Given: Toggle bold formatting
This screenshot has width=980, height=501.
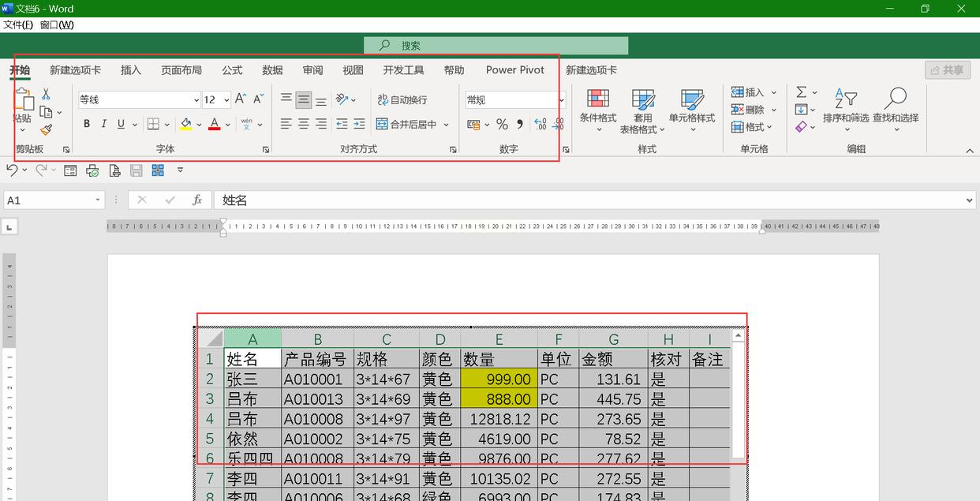Looking at the screenshot, I should pyautogui.click(x=87, y=124).
